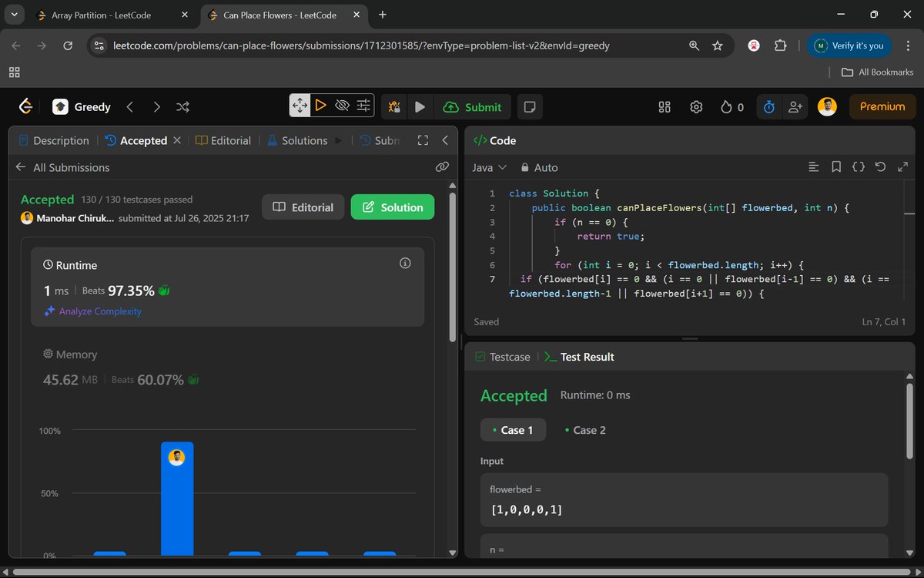
Task: Maximize the left panel fullscreen icon
Action: pyautogui.click(x=423, y=140)
